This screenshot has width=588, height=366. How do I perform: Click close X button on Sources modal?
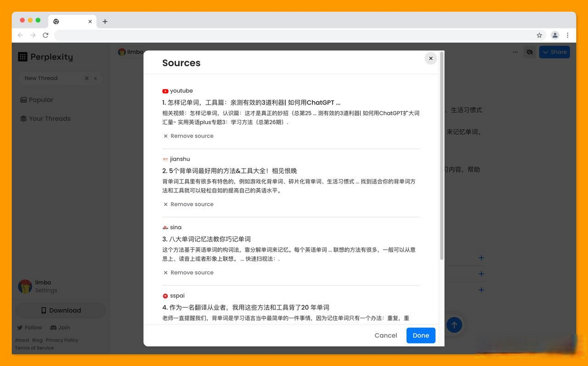tap(431, 58)
